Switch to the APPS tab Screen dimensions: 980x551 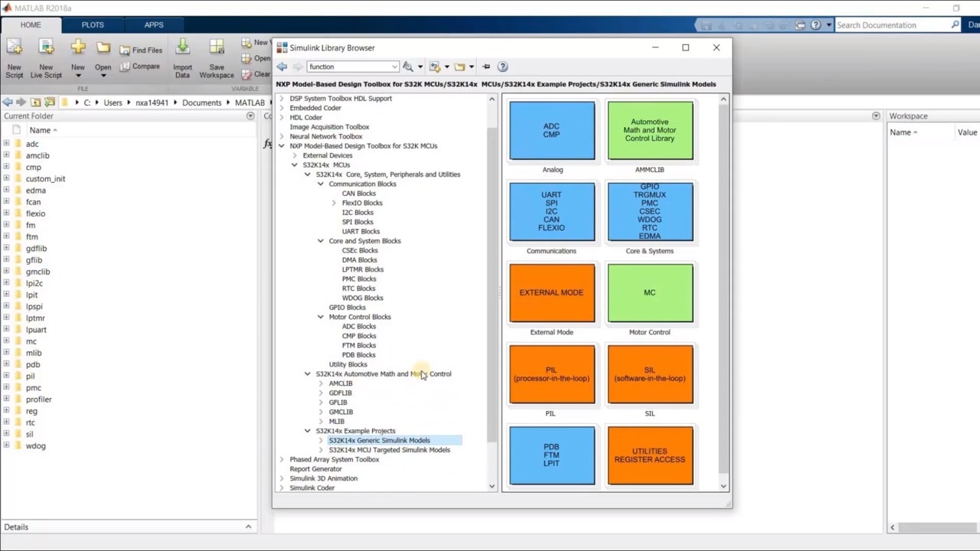[152, 24]
